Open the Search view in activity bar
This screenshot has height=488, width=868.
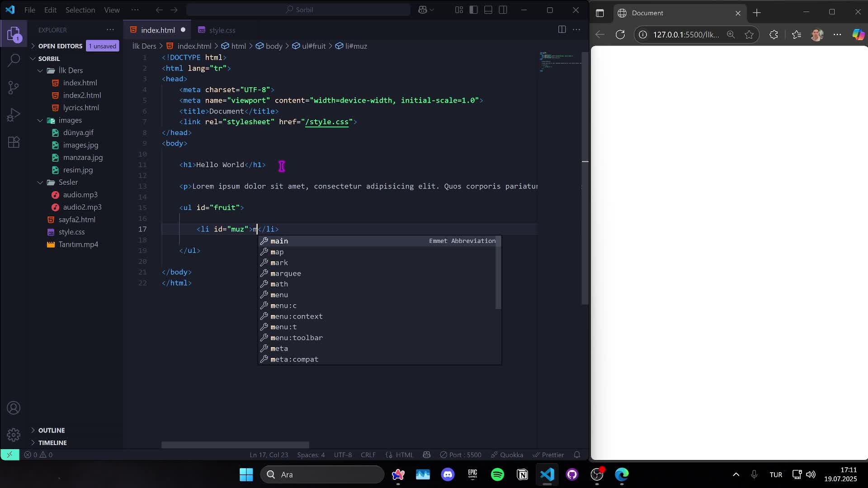click(14, 60)
